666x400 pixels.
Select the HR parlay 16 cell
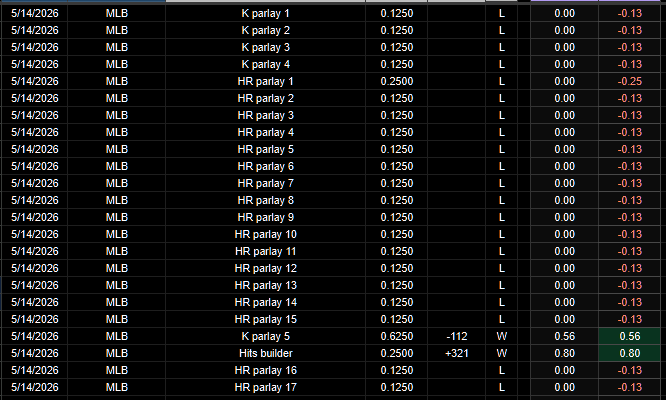point(265,370)
